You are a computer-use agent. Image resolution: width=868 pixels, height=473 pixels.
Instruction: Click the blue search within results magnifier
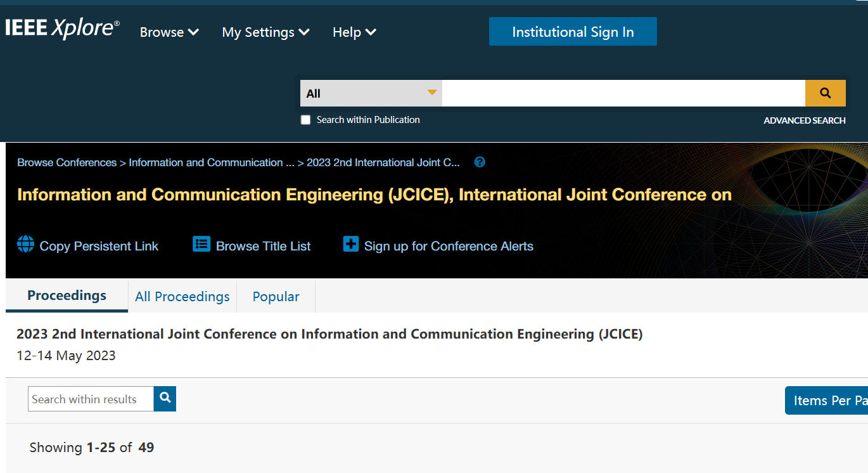tap(165, 398)
